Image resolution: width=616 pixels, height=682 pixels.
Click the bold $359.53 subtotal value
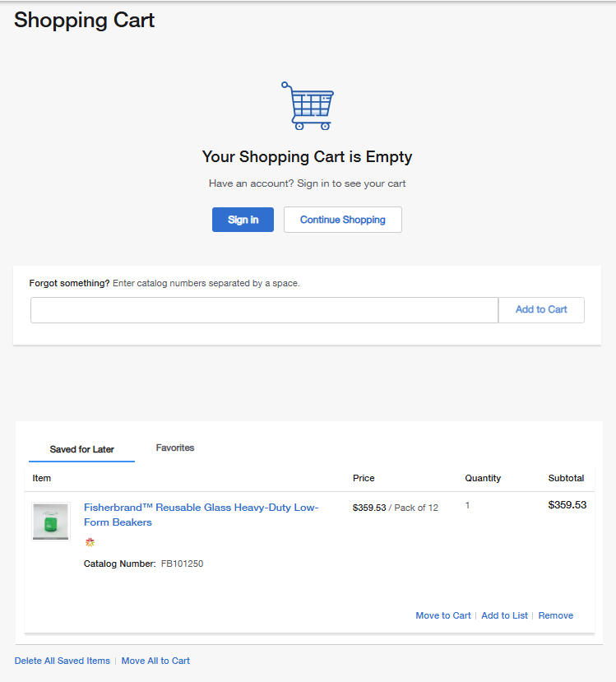567,505
